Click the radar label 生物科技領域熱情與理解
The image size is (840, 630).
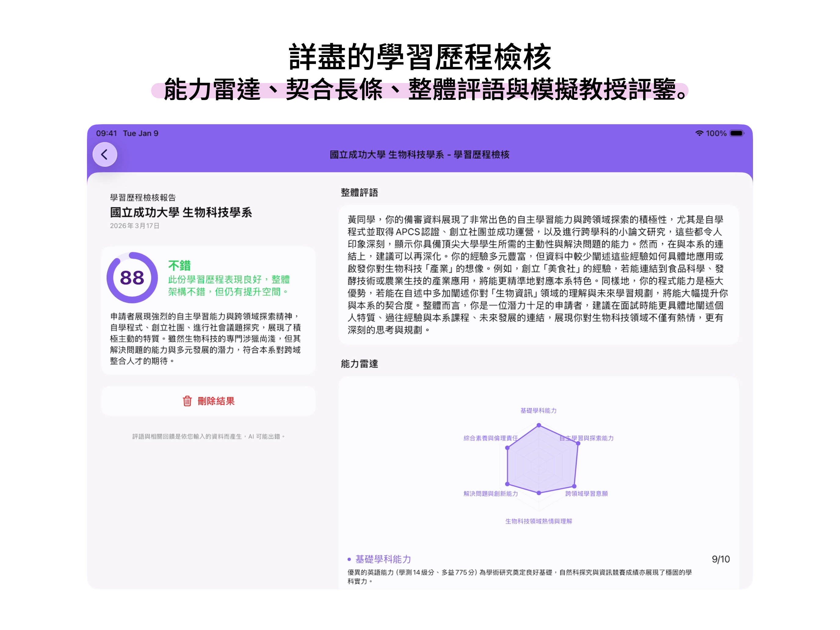point(538,521)
